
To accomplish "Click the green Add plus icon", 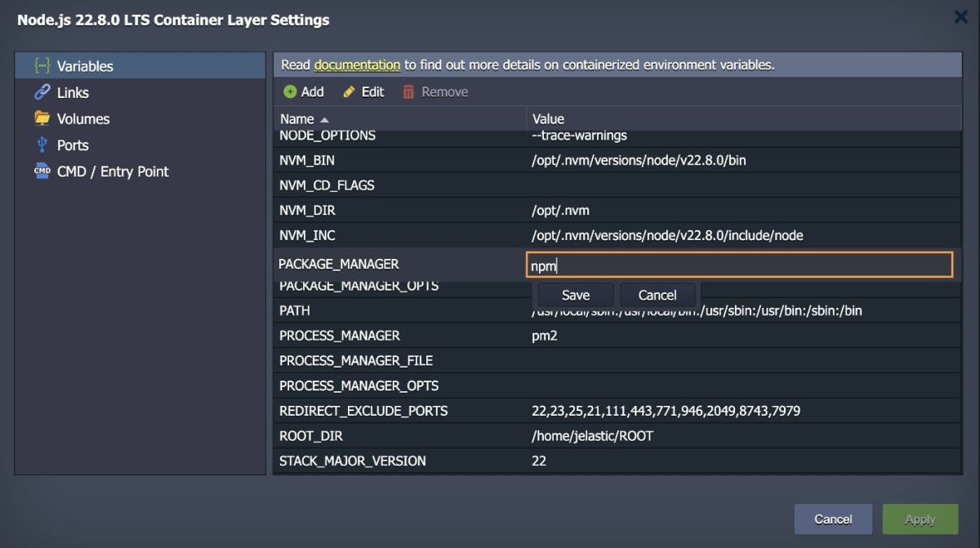I will (290, 91).
